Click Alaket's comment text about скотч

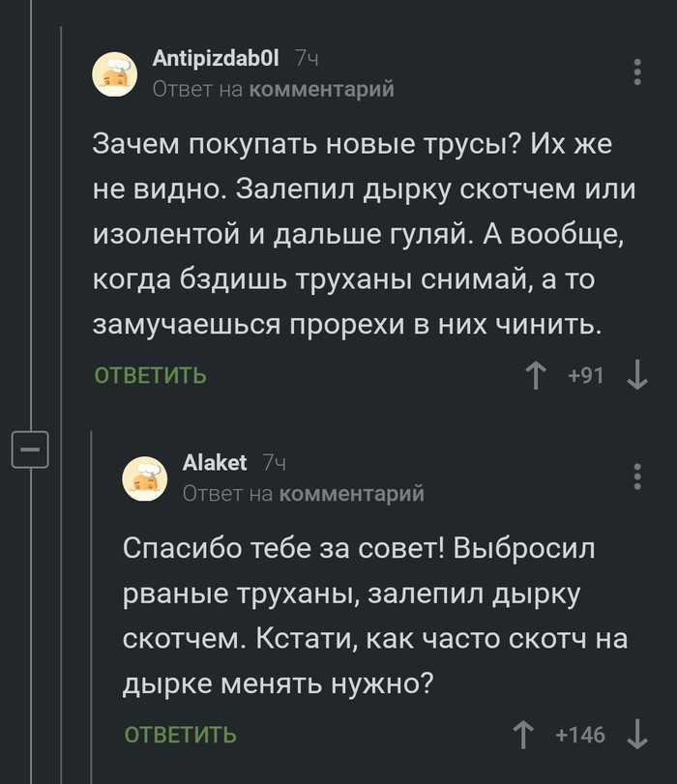coord(375,616)
